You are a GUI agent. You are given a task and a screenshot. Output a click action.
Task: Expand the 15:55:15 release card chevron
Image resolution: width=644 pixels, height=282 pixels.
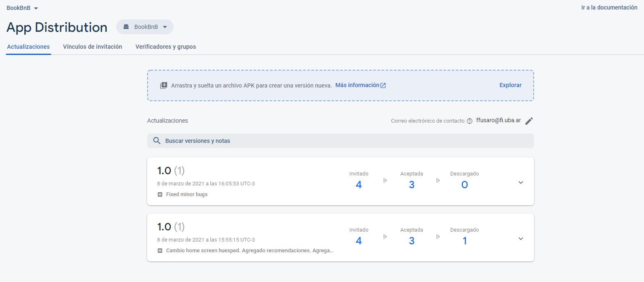point(521,239)
